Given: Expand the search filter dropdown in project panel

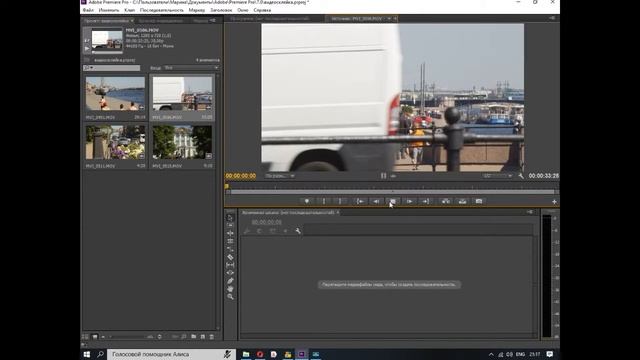Looking at the screenshot, I should click(x=89, y=68).
